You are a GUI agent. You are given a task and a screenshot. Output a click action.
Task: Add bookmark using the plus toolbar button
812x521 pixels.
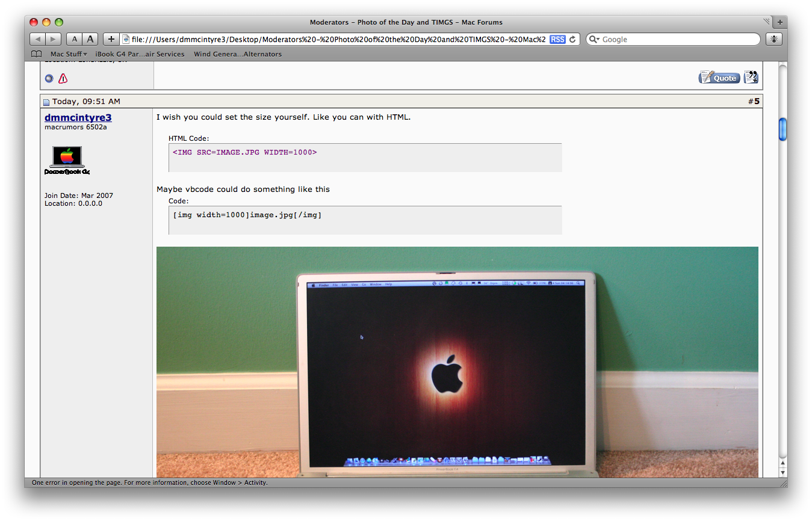pyautogui.click(x=111, y=39)
